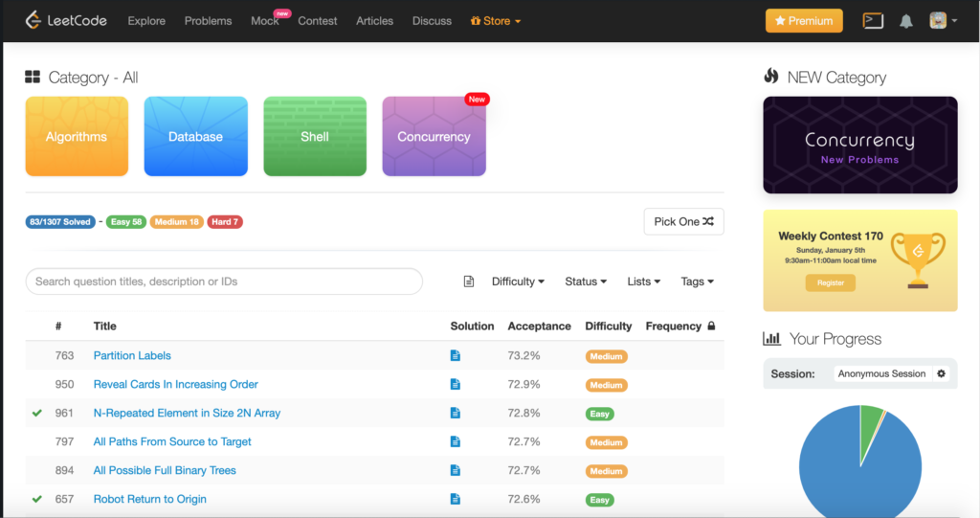This screenshot has width=980, height=518.
Task: Click the document list icon beside Difficulty
Action: point(469,282)
